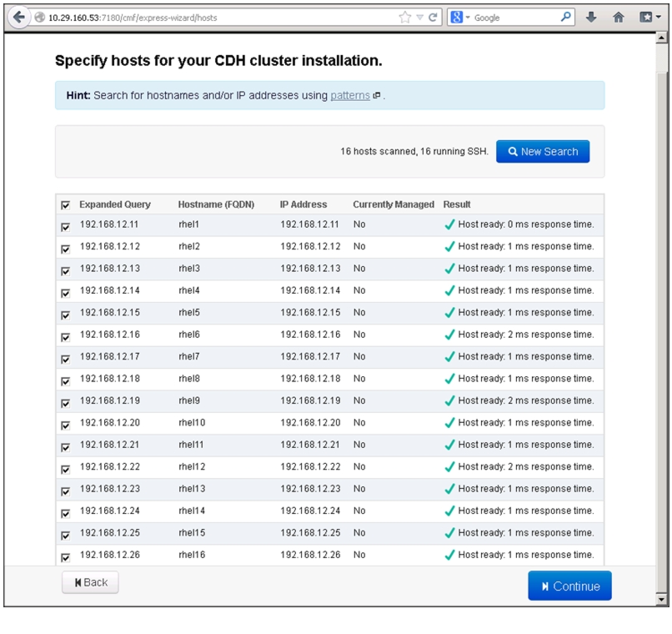
Task: Go Back to previous wizard step
Action: pos(90,582)
